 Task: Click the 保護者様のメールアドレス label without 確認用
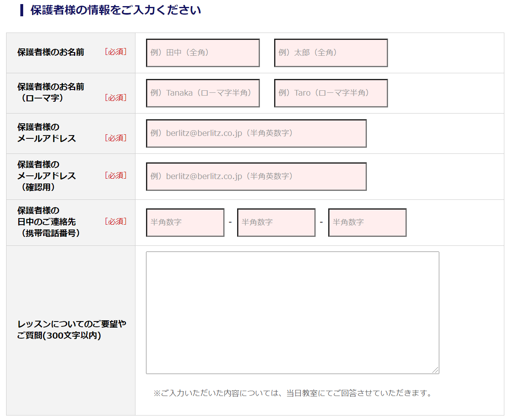click(46, 133)
